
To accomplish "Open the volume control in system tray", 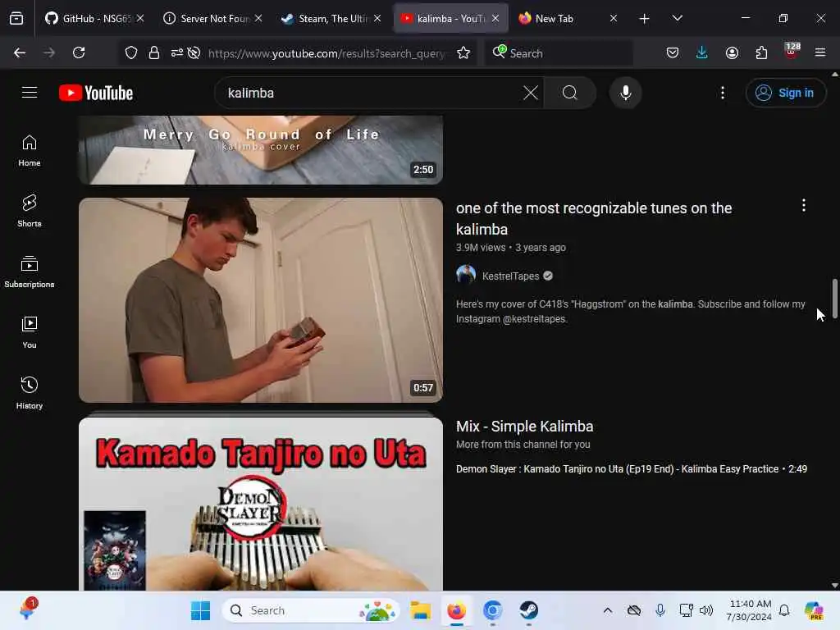I will click(706, 610).
